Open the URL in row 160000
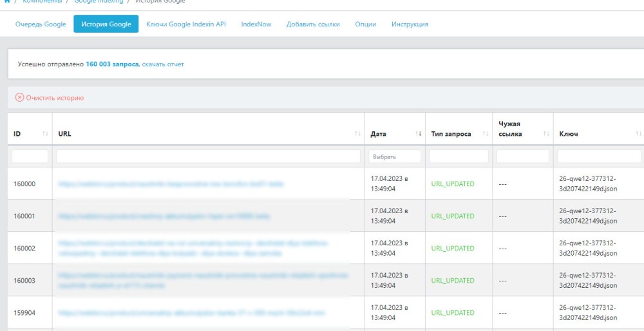This screenshot has width=644, height=331. [x=171, y=184]
